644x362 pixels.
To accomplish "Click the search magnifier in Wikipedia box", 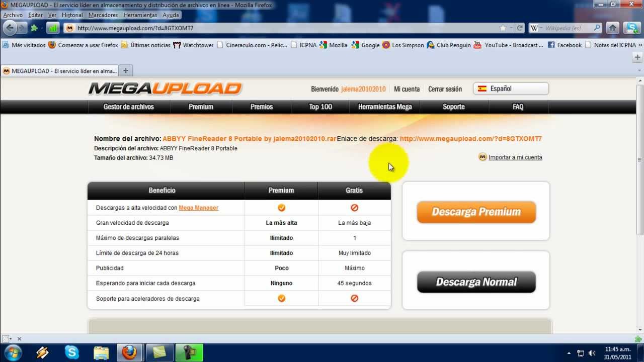I will 597,28.
